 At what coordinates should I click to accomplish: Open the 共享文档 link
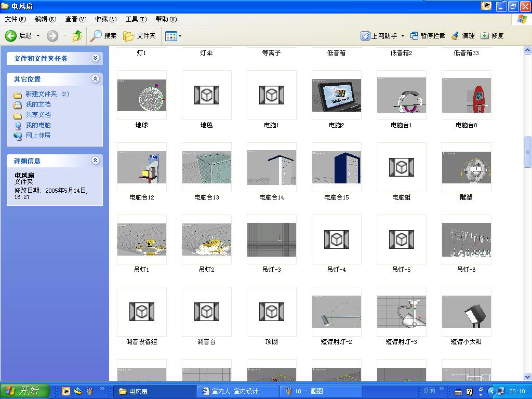coord(38,115)
